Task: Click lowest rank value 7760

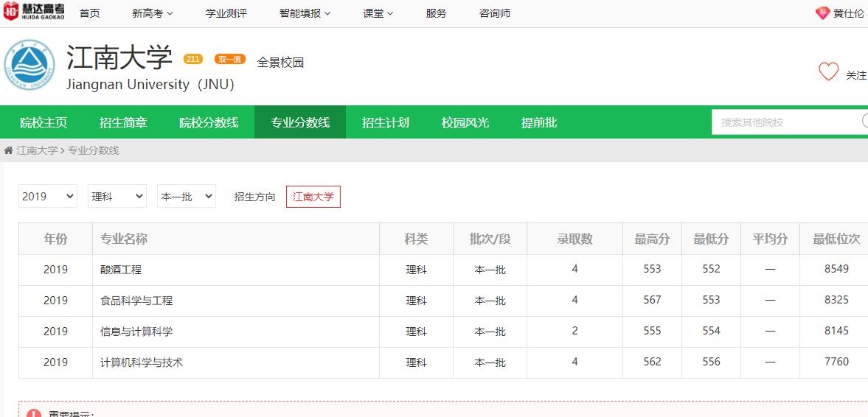Action: [836, 362]
